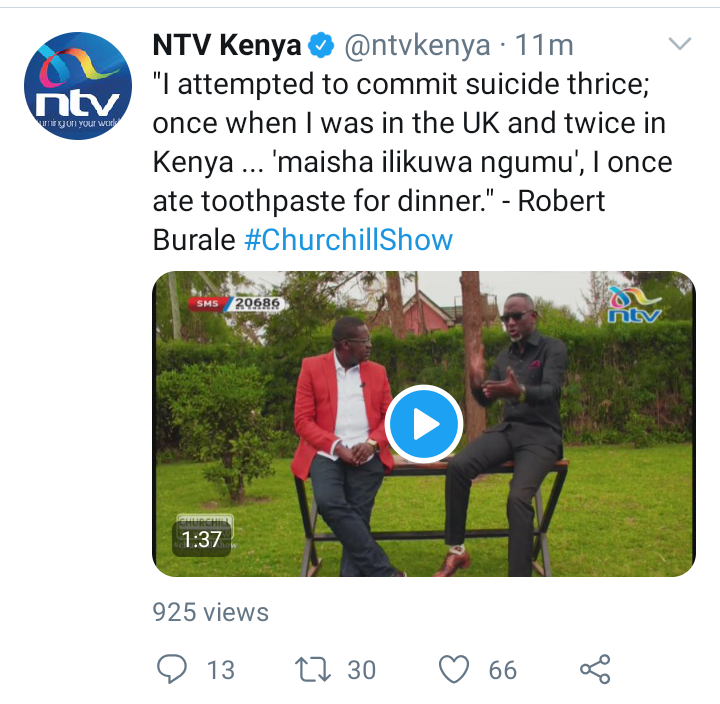
Task: Like the tweet with the heart icon
Action: (x=454, y=669)
